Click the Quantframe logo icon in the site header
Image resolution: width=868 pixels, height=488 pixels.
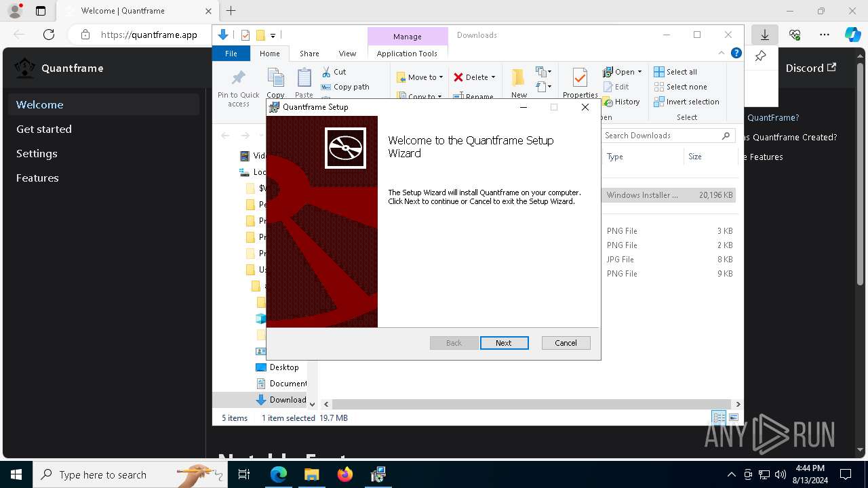[25, 68]
